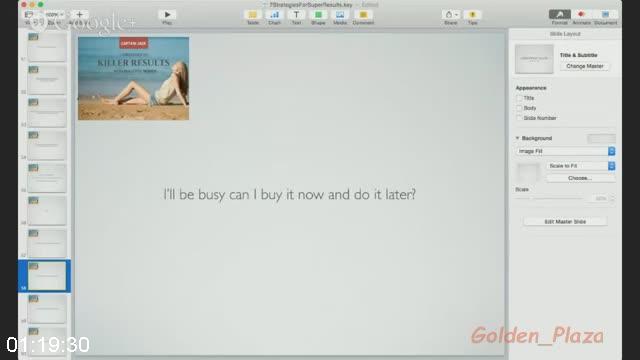Open the Media picker in the toolbar
640x360 pixels.
point(340,15)
